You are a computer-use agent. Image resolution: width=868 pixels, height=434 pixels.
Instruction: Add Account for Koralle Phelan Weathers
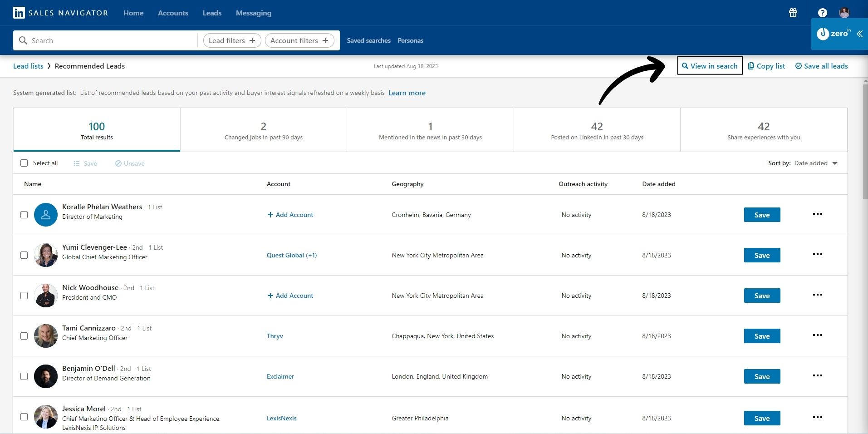[290, 215]
